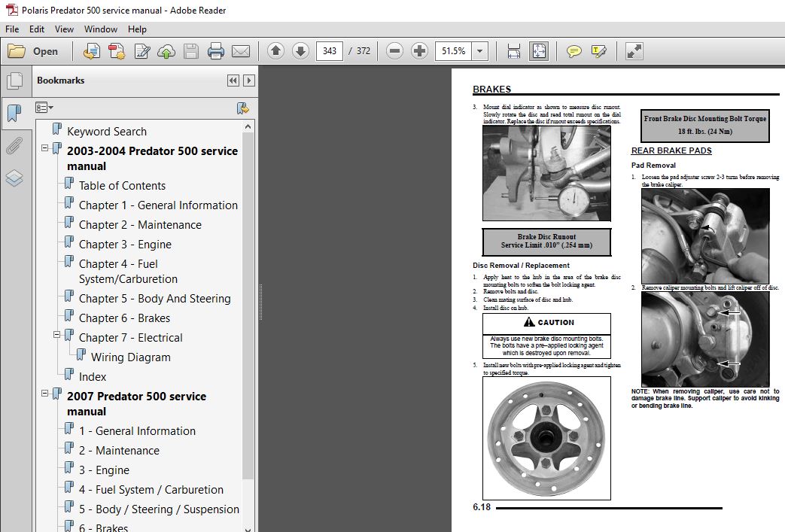Open the bookmark options menu dropdown
Viewport: 785px width, 532px height.
(x=44, y=108)
